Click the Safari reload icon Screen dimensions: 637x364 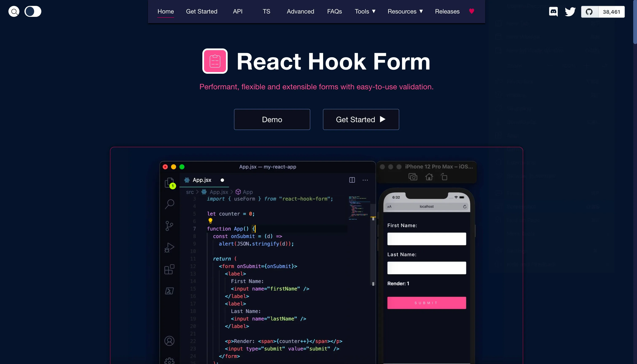pos(465,206)
